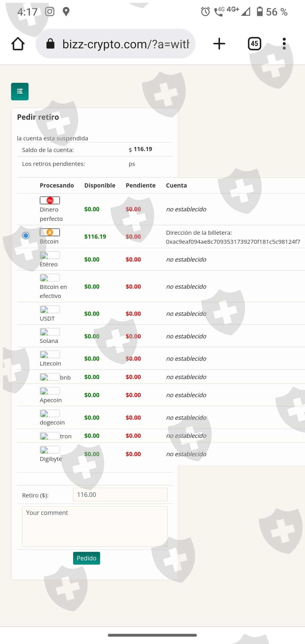Open a new tab with plus icon
The width and height of the screenshot is (305, 644).
tap(219, 44)
